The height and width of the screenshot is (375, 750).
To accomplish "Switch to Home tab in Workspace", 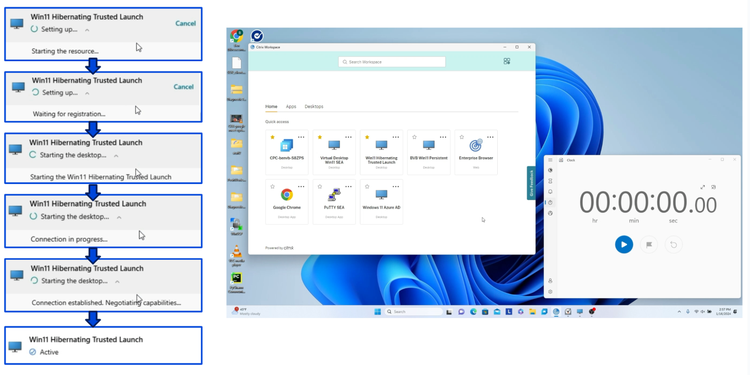I will (271, 106).
